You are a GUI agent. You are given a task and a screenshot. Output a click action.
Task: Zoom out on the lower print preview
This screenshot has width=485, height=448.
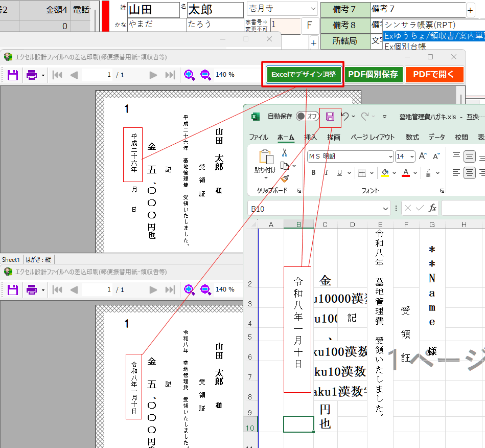[205, 289]
